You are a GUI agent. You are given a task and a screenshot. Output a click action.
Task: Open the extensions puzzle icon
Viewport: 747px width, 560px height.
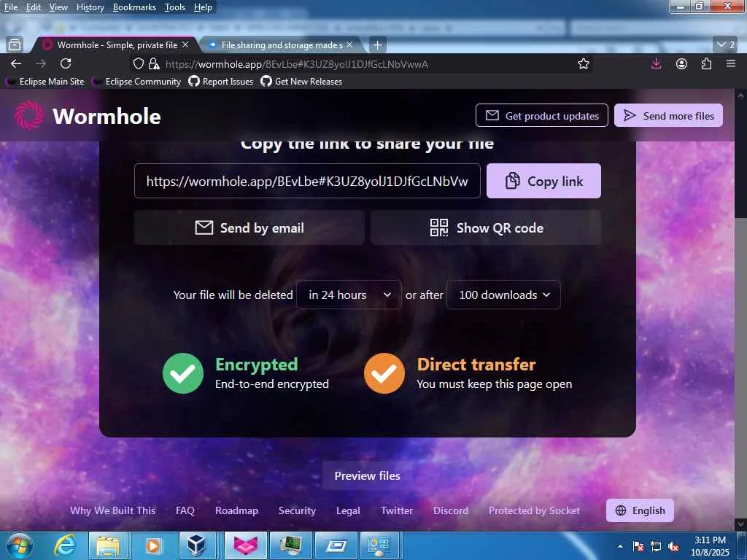coord(706,64)
